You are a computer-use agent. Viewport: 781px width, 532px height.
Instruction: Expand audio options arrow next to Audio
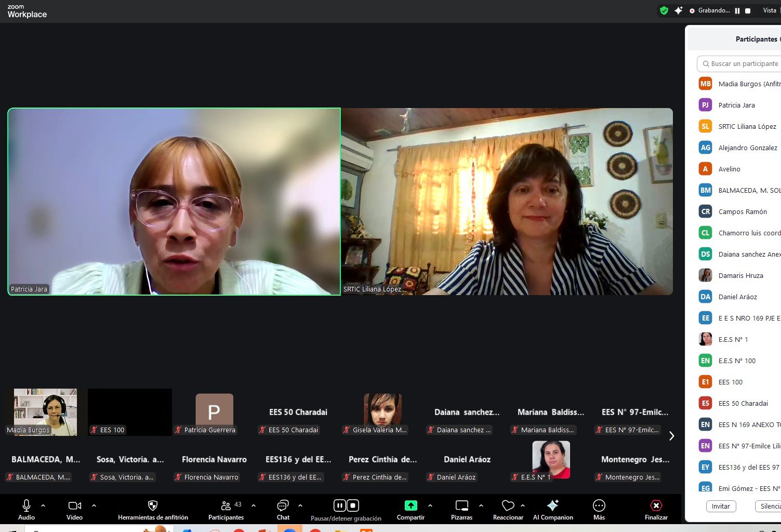(x=43, y=505)
